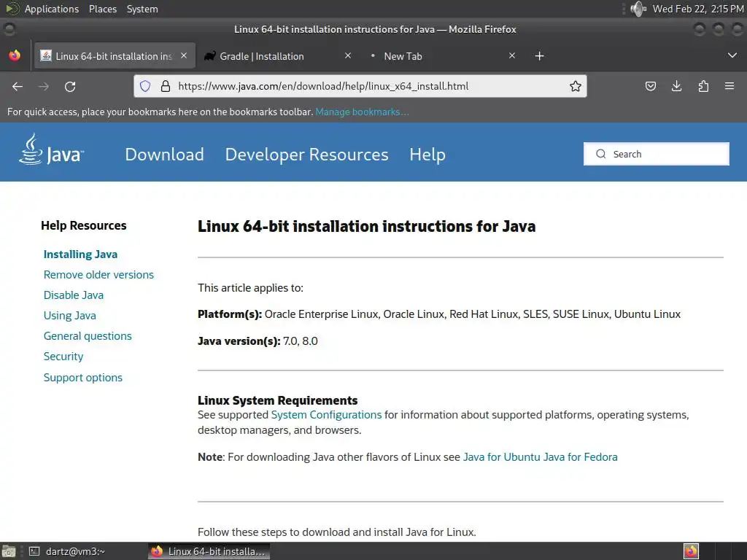Open the System menu

pyautogui.click(x=142, y=9)
